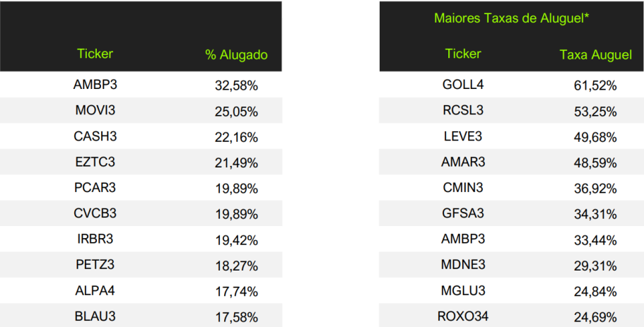Click the "% Alugado" column header
This screenshot has width=644, height=327.
(236, 55)
